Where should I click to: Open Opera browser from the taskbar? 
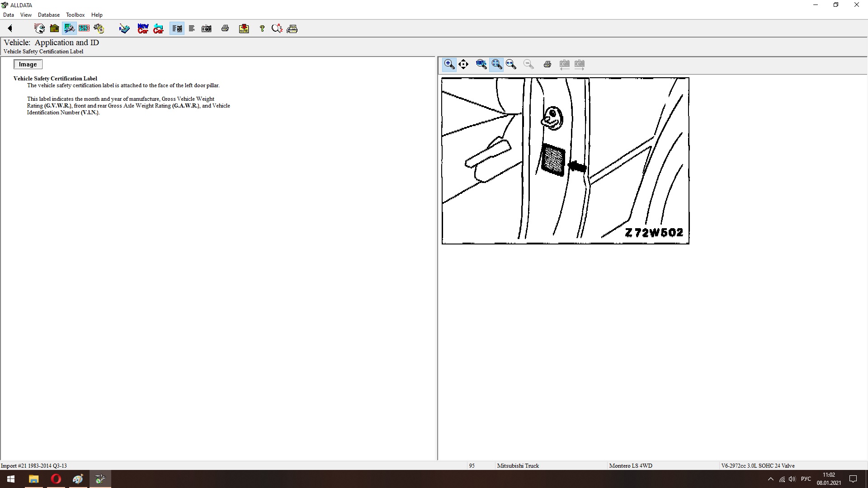[x=56, y=479]
